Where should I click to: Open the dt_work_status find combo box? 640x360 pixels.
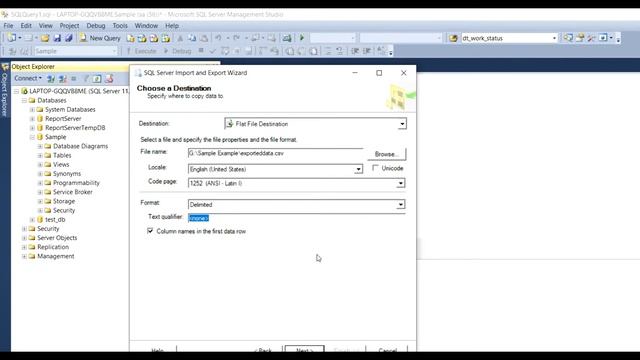pyautogui.click(x=554, y=38)
